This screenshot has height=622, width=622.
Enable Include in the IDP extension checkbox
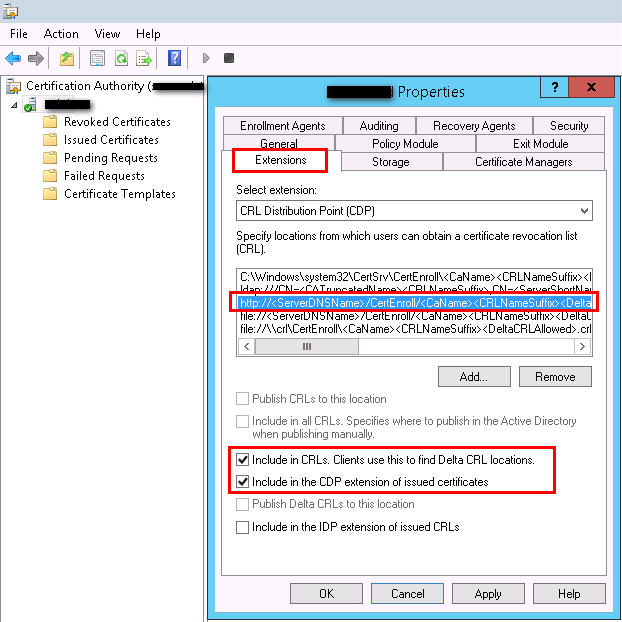pyautogui.click(x=243, y=527)
